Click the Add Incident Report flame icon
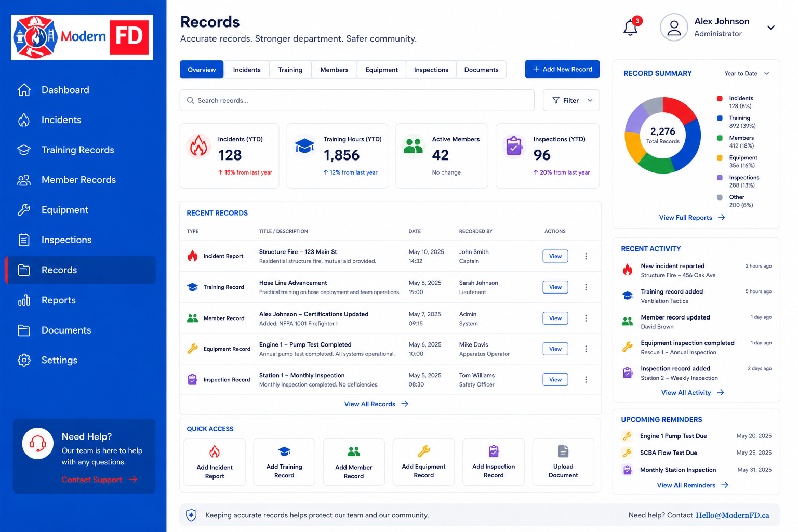 (215, 451)
